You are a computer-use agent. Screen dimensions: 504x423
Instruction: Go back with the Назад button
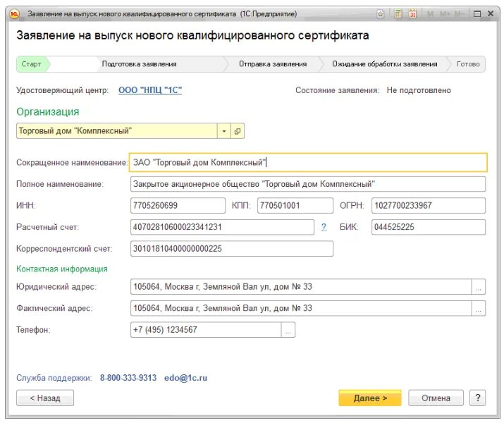tap(45, 398)
